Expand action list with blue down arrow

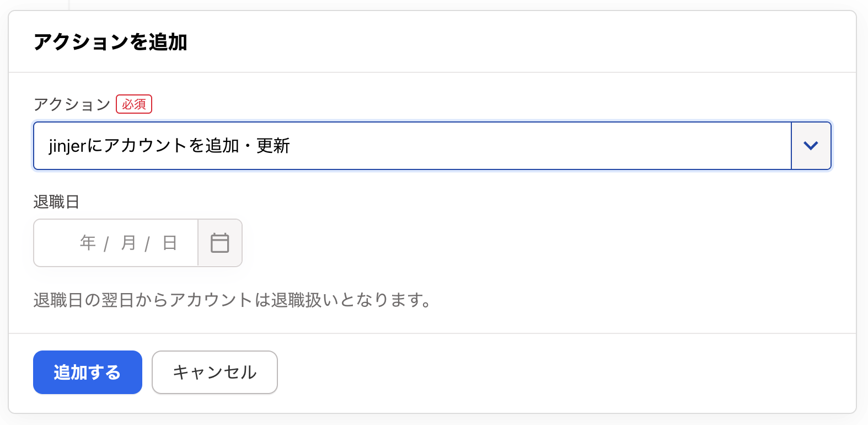(811, 146)
